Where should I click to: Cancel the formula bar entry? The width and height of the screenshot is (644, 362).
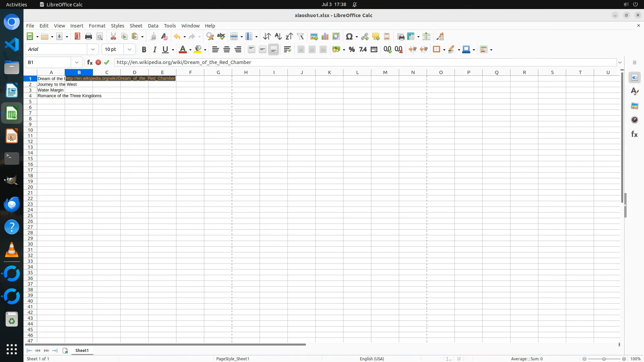point(98,62)
